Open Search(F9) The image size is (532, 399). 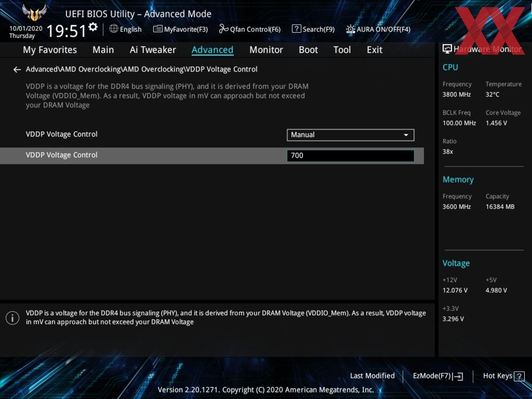pos(313,29)
